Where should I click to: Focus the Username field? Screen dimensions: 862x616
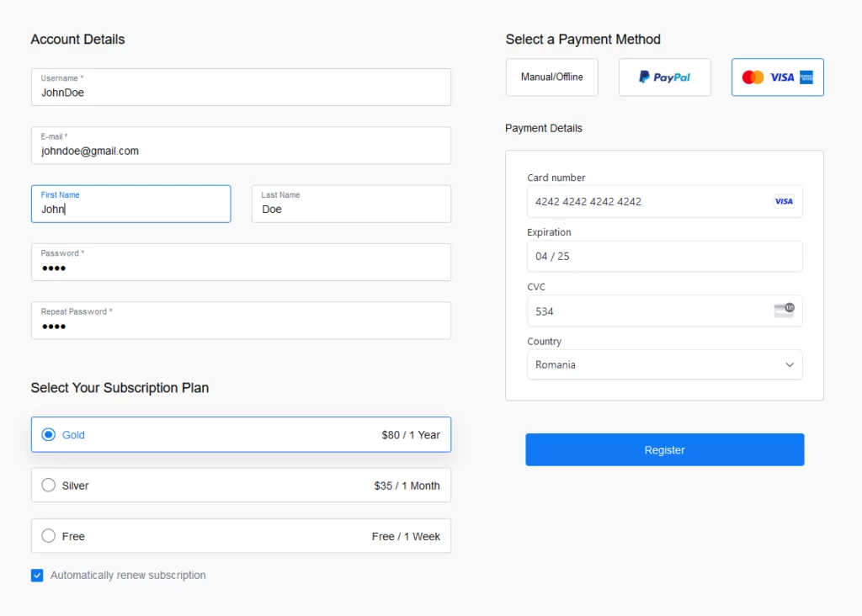click(241, 87)
